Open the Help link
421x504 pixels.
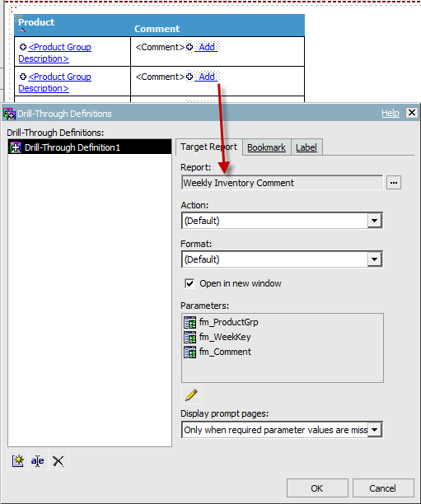(x=391, y=113)
